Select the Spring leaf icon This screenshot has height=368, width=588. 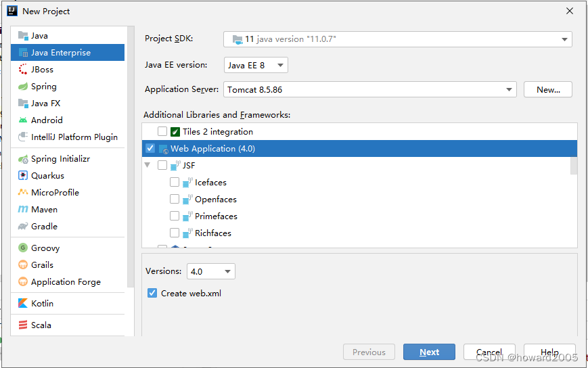click(x=23, y=86)
